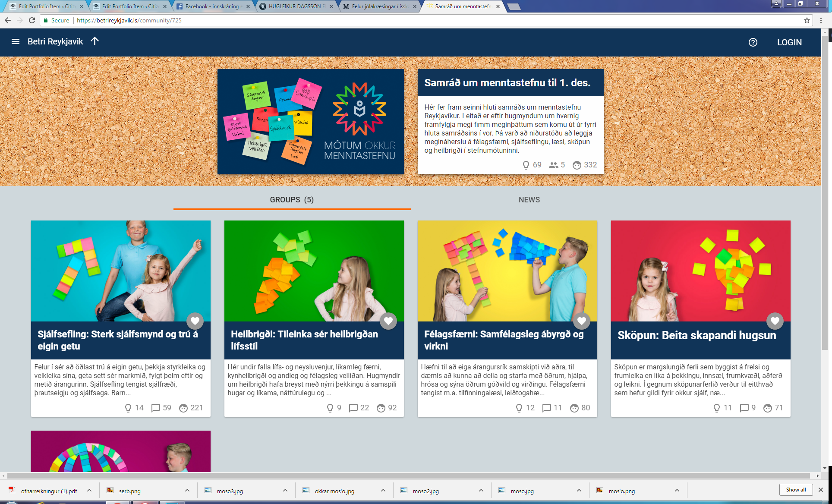Click the comments icon on Heilbrigði card
This screenshot has width=832, height=504.
353,408
